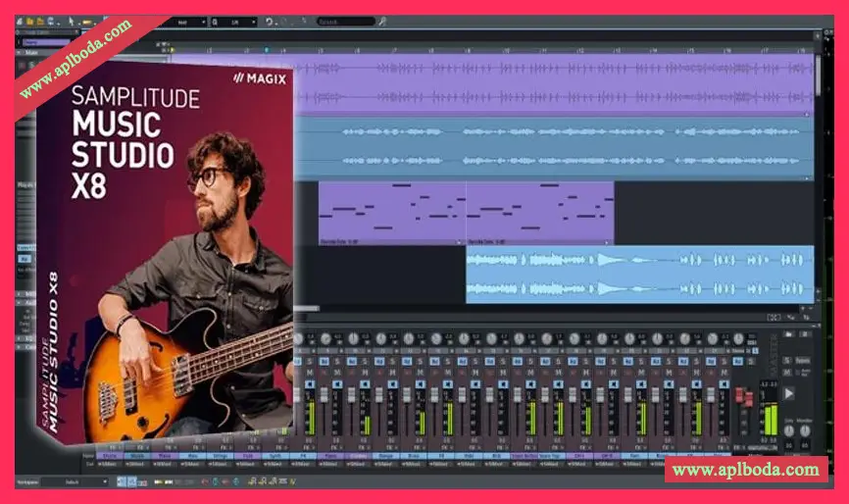Image resolution: width=849 pixels, height=504 pixels.
Task: Click the cyan playhead marker on the ruler
Action: click(x=266, y=50)
